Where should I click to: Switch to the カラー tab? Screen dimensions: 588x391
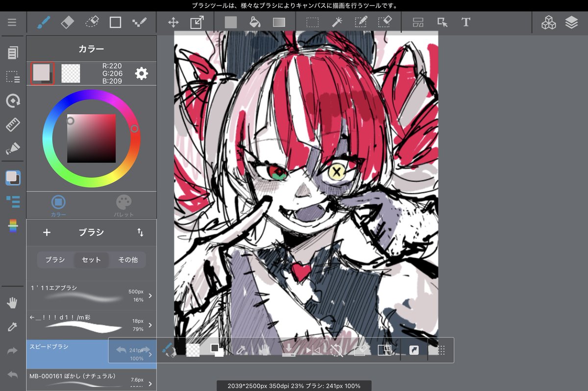[x=58, y=206]
